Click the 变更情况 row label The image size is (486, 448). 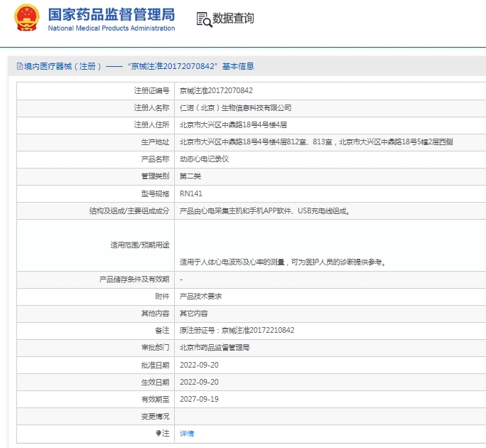coord(156,416)
